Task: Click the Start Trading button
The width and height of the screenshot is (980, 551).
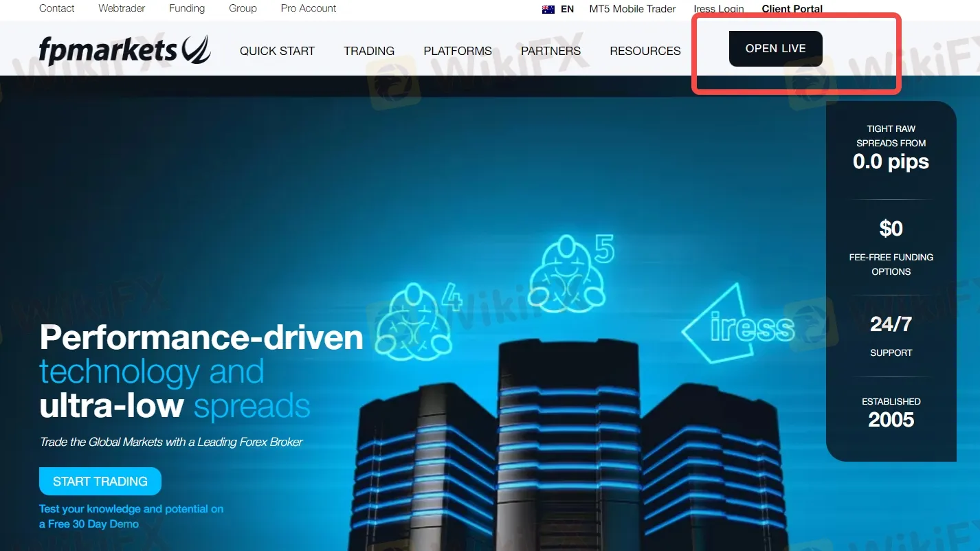Action: (x=100, y=481)
